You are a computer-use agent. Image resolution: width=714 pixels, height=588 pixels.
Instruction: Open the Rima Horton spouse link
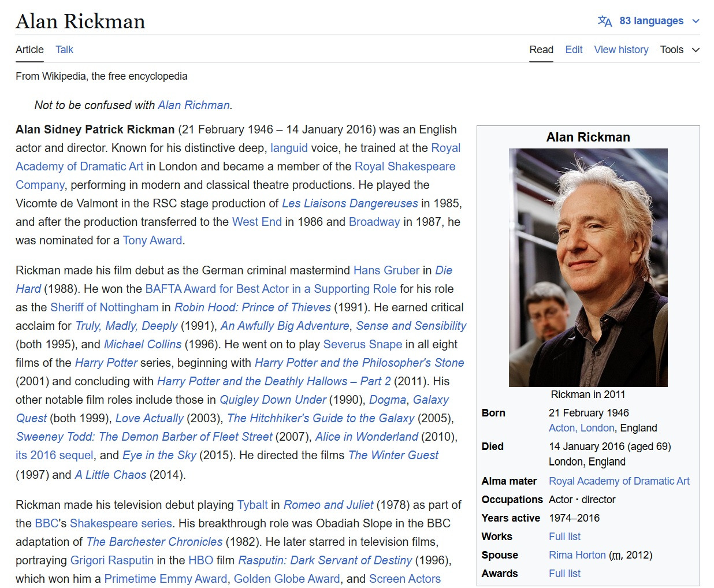(x=577, y=555)
